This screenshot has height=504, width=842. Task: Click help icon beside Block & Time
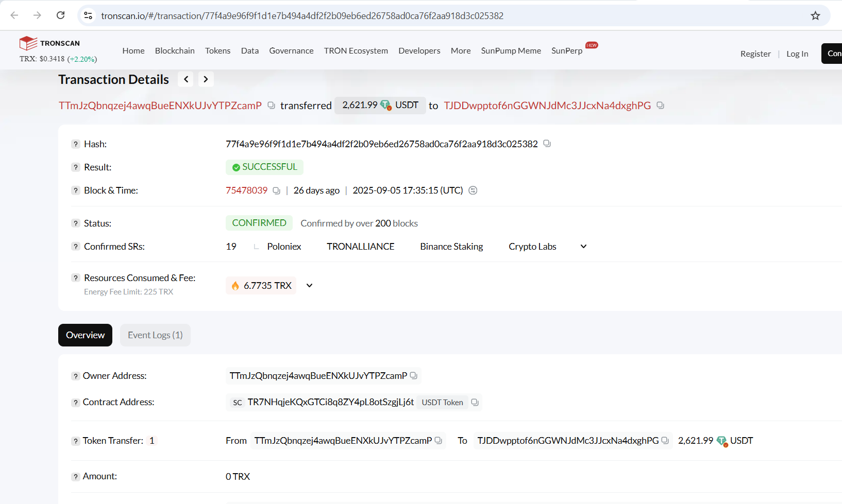76,190
